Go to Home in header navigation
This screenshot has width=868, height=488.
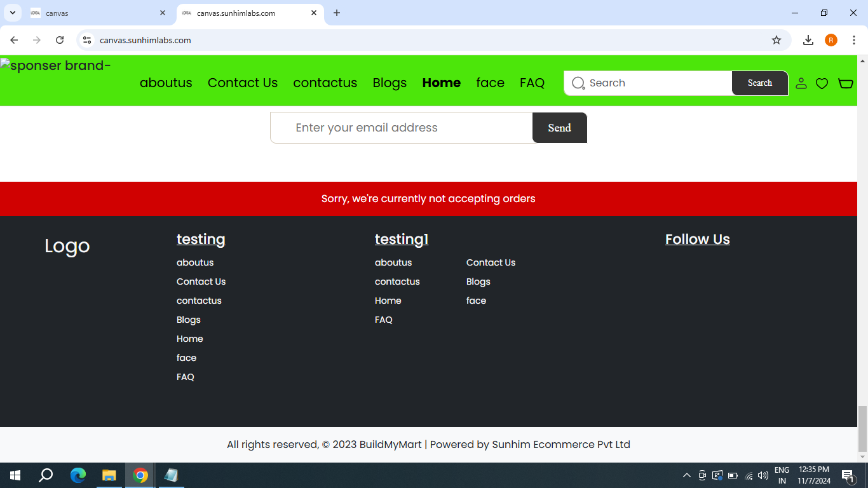click(442, 83)
